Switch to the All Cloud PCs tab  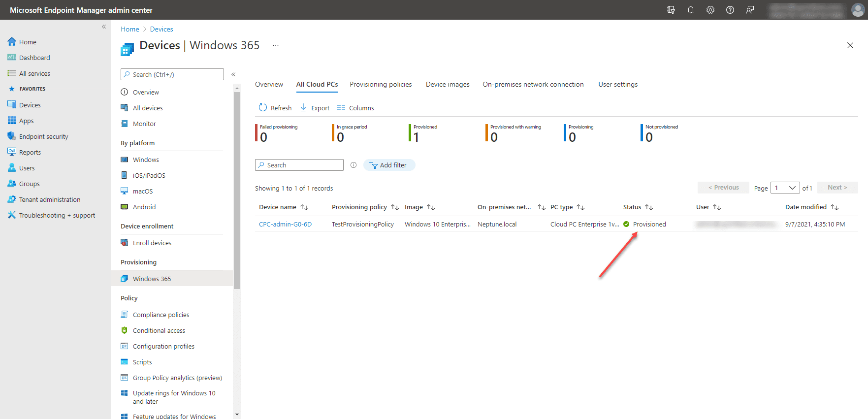click(x=317, y=84)
